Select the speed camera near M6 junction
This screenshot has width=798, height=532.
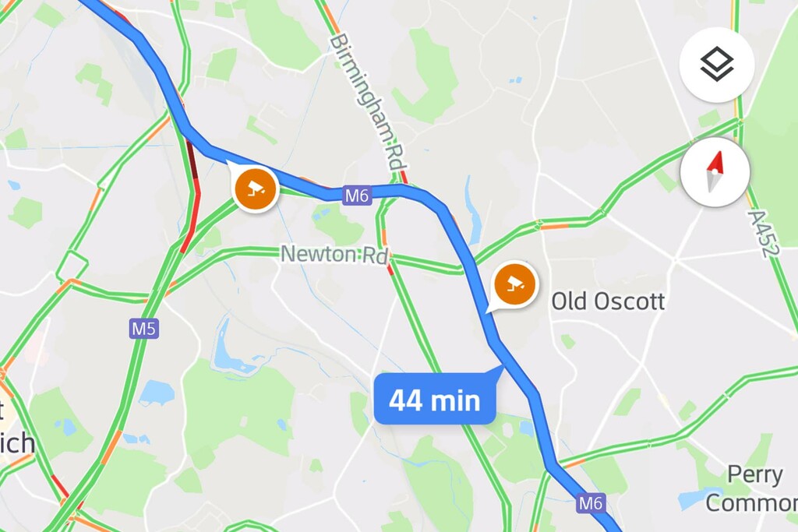(x=256, y=188)
